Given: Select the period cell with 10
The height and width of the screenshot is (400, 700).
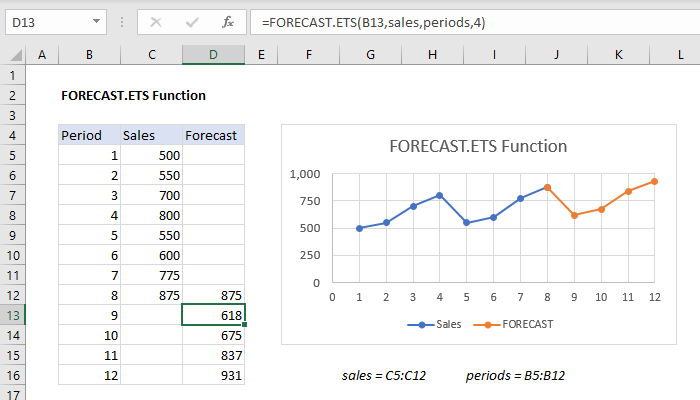Looking at the screenshot, I should (89, 335).
